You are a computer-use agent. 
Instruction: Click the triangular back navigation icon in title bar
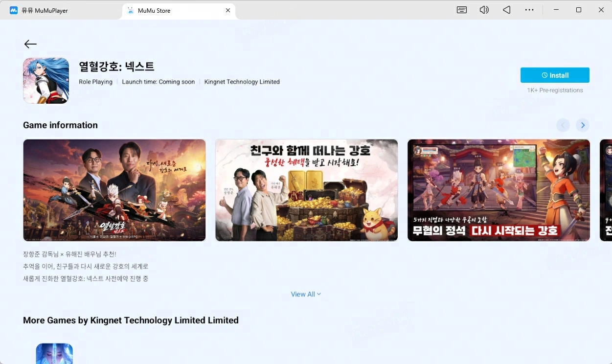click(x=507, y=10)
